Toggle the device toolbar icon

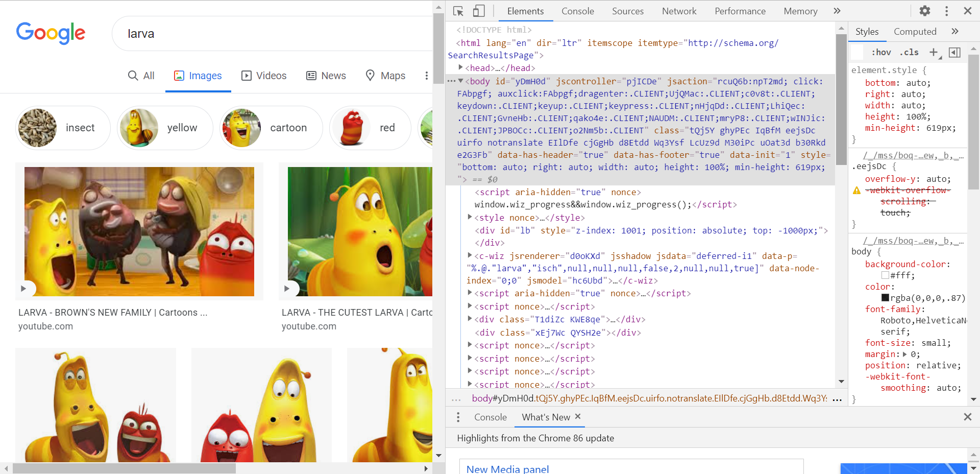point(478,11)
